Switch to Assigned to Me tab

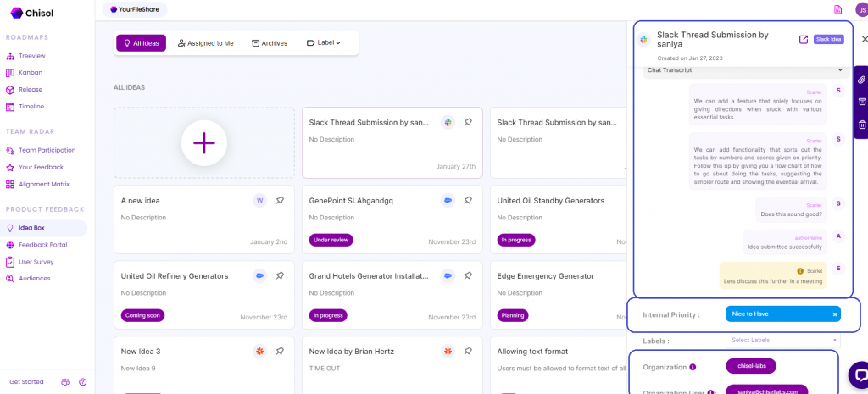tap(205, 43)
